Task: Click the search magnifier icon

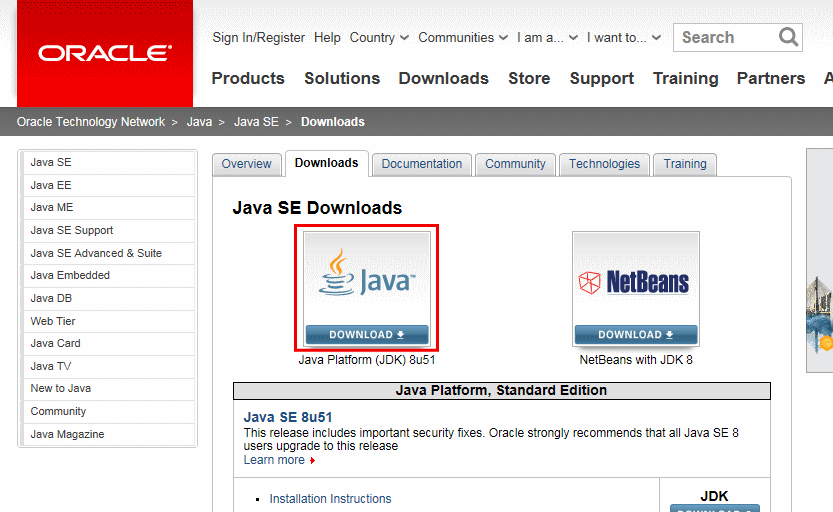Action: [789, 38]
